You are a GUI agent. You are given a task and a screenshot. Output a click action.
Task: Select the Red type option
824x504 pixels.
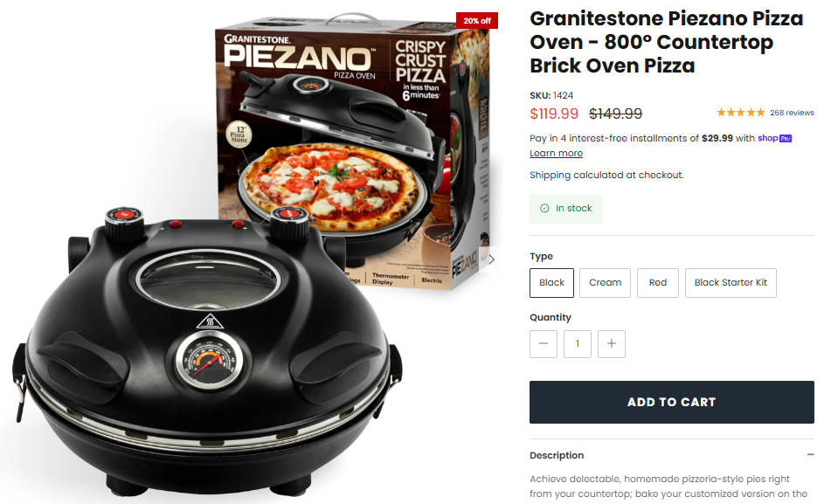click(x=657, y=283)
